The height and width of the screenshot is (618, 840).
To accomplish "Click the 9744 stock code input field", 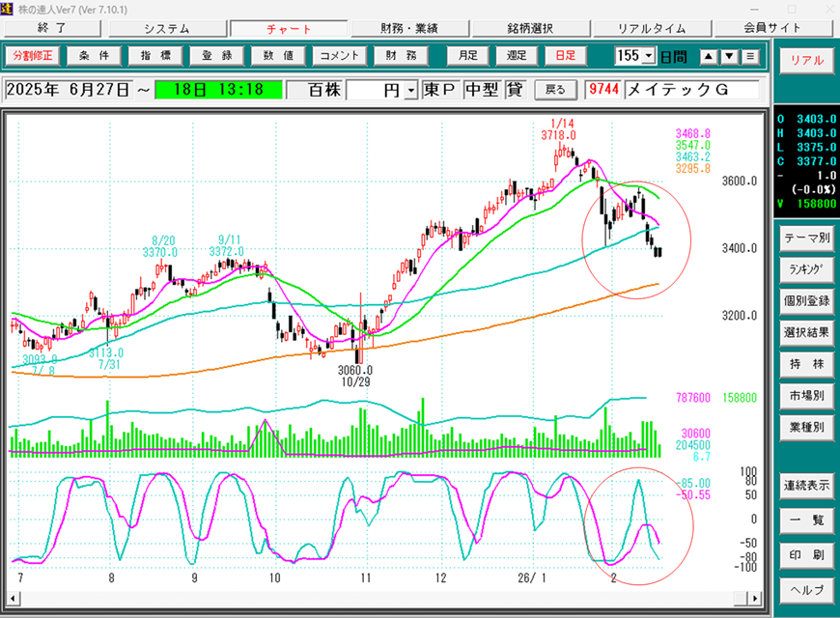I will coord(602,90).
